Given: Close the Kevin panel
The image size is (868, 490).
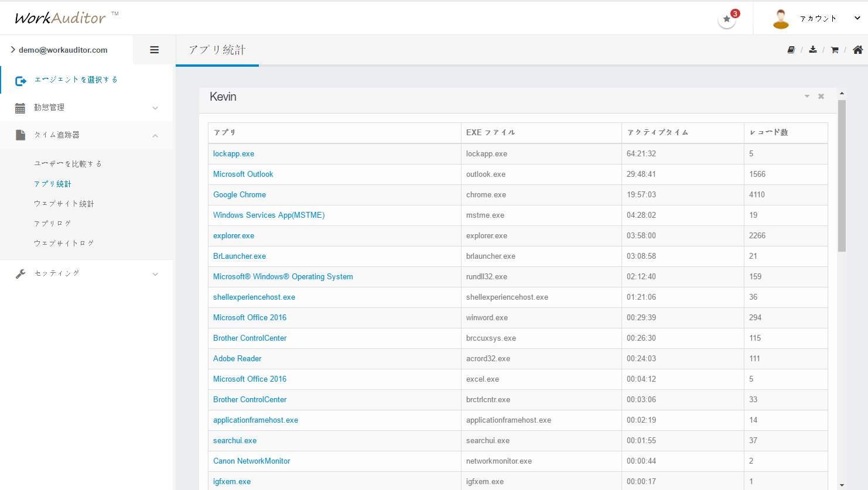Looking at the screenshot, I should [821, 96].
